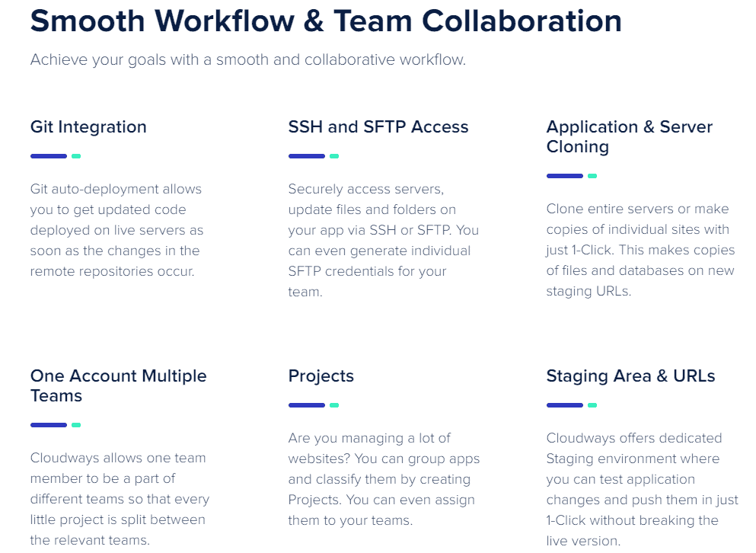
Task: Click the 'Cloudways offers dedicated' paragraph
Action: pyautogui.click(x=642, y=489)
